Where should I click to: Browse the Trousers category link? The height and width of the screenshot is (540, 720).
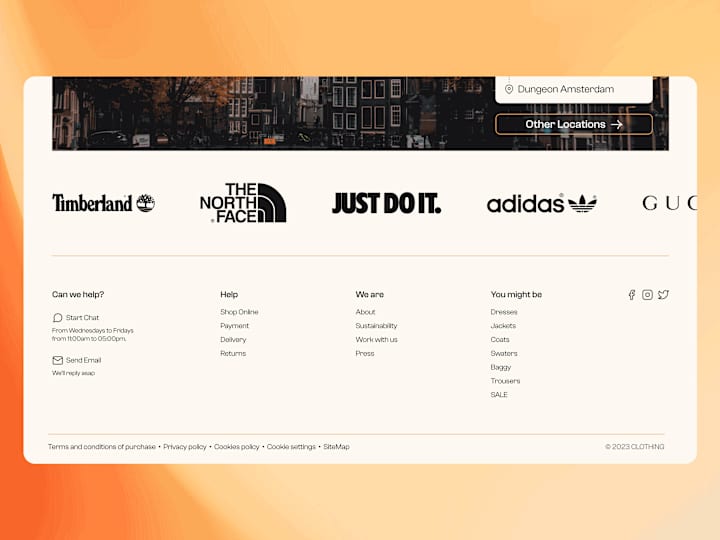click(505, 381)
